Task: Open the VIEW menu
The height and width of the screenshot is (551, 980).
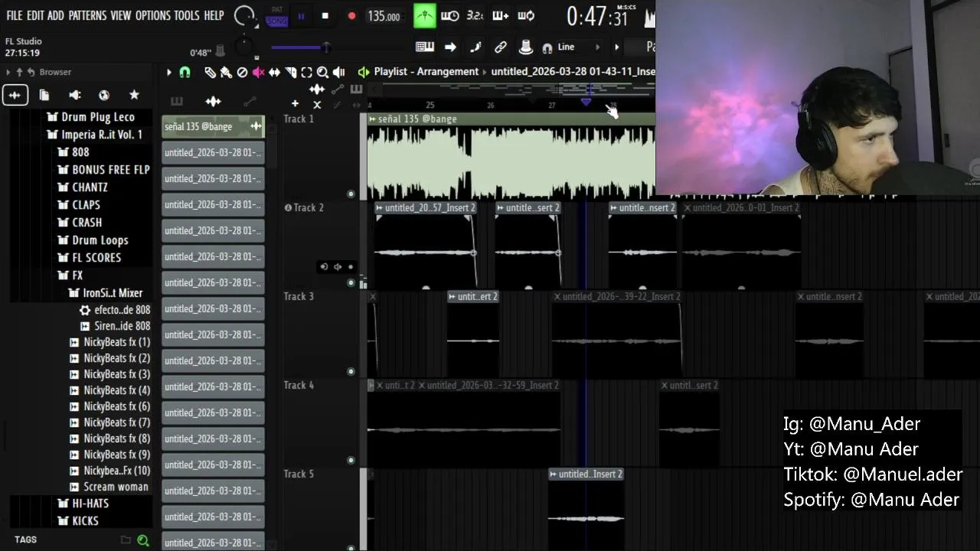Action: coord(120,15)
